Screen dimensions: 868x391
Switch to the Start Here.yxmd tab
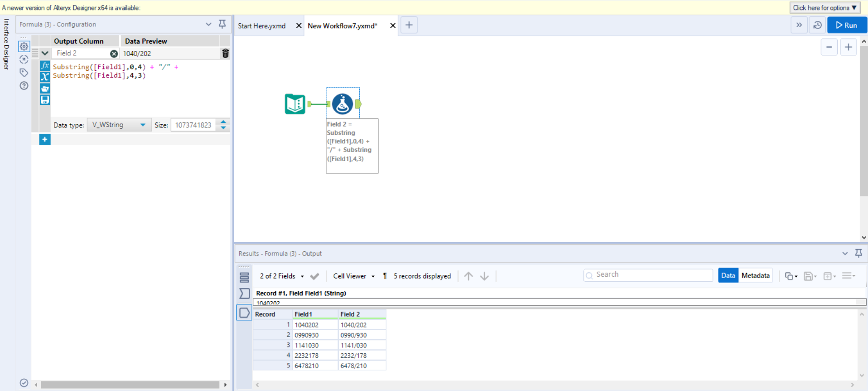click(x=262, y=26)
